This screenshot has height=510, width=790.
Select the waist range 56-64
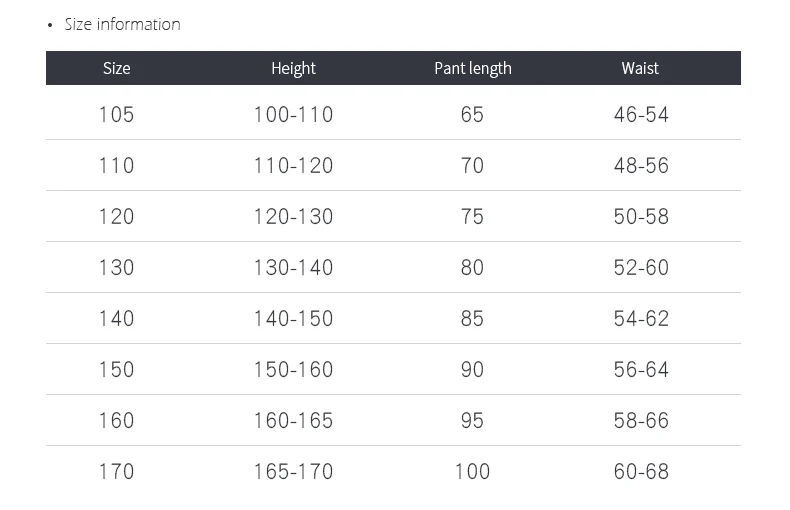pyautogui.click(x=641, y=370)
